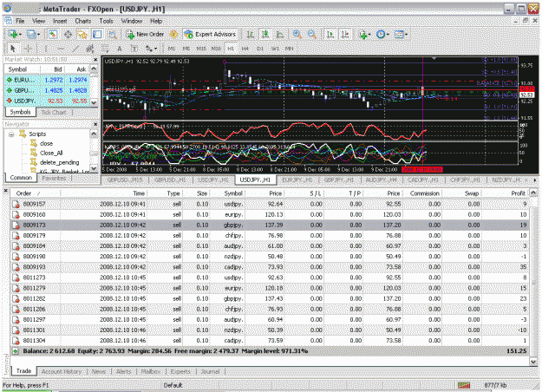Screen dimensions: 542x392
Task: Switch to Account History tab
Action: click(x=62, y=371)
